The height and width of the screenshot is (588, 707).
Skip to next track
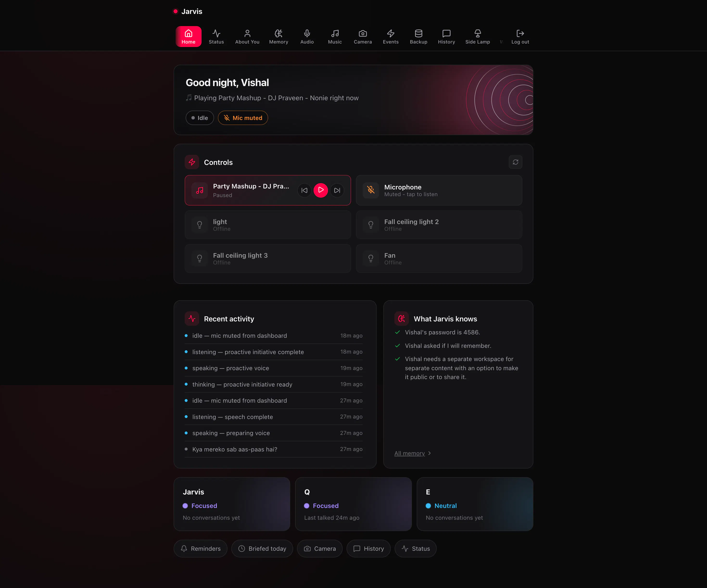pos(337,190)
